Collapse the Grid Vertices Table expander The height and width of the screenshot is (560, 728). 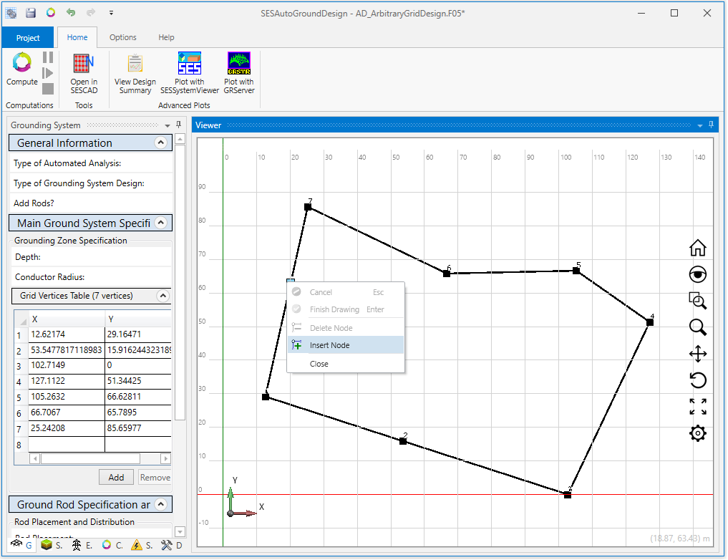163,296
